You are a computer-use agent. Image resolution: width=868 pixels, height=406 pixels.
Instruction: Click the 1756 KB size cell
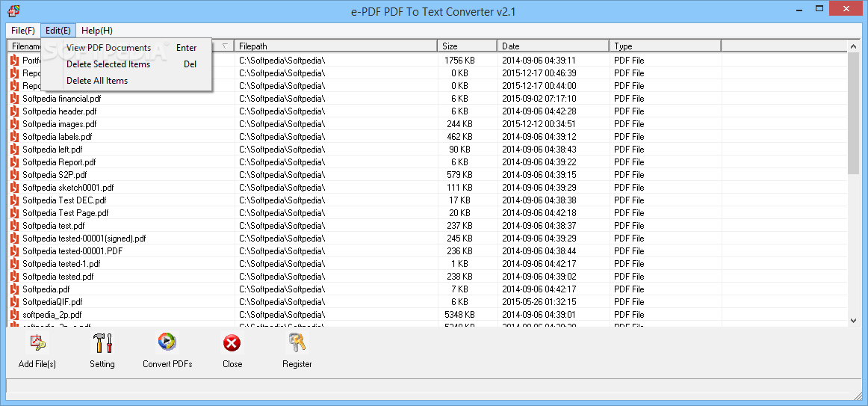coord(459,61)
